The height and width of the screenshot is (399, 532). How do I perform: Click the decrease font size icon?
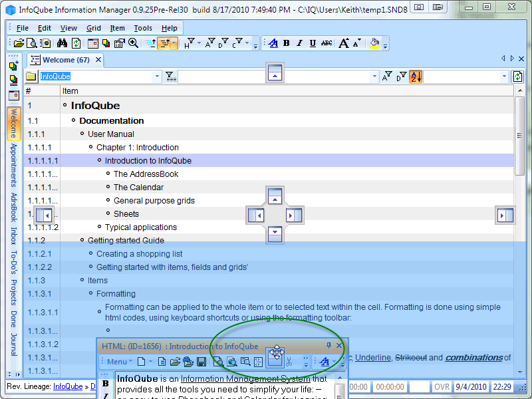pos(357,43)
